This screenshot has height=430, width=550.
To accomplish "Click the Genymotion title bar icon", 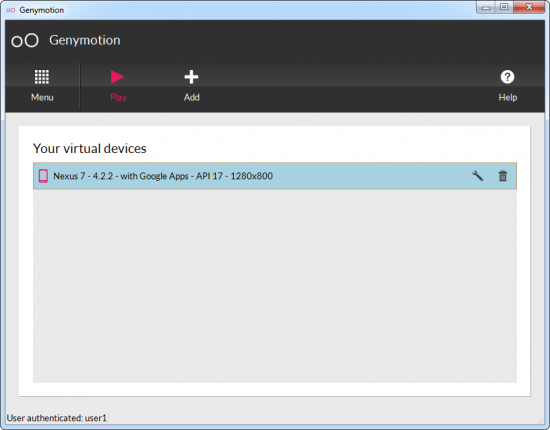I will pos(11,10).
